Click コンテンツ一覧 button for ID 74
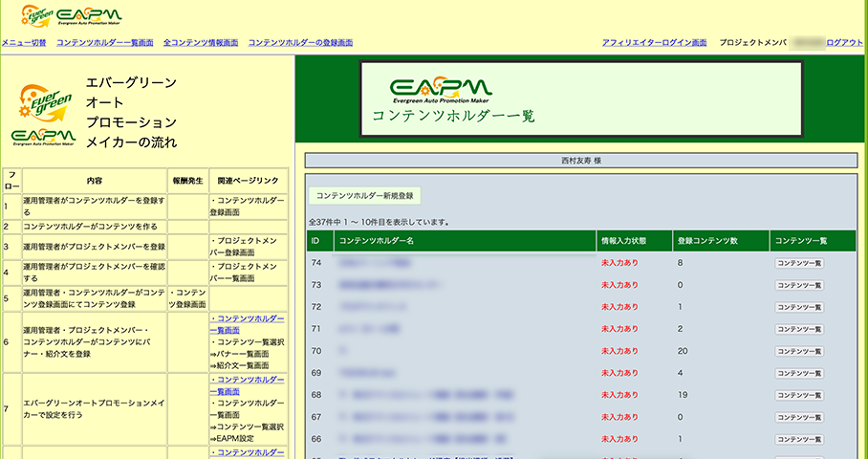Viewport: 868px width, 459px height. [x=799, y=263]
